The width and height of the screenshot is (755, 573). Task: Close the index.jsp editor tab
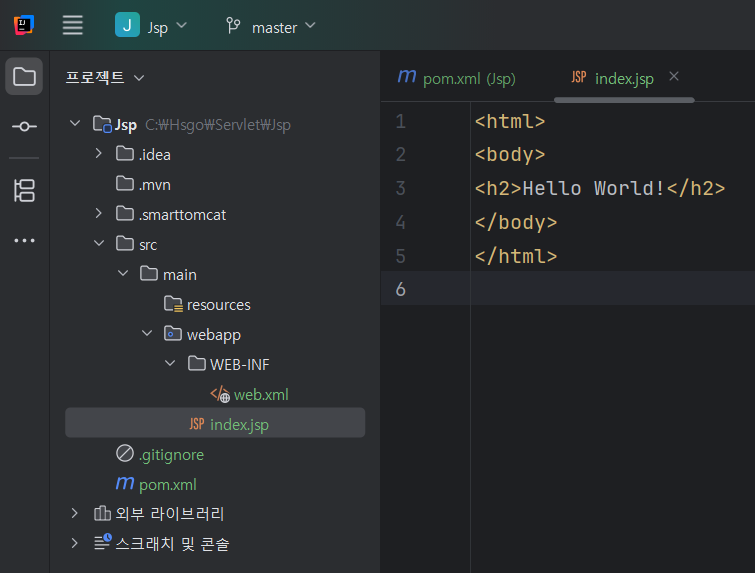pyautogui.click(x=674, y=76)
